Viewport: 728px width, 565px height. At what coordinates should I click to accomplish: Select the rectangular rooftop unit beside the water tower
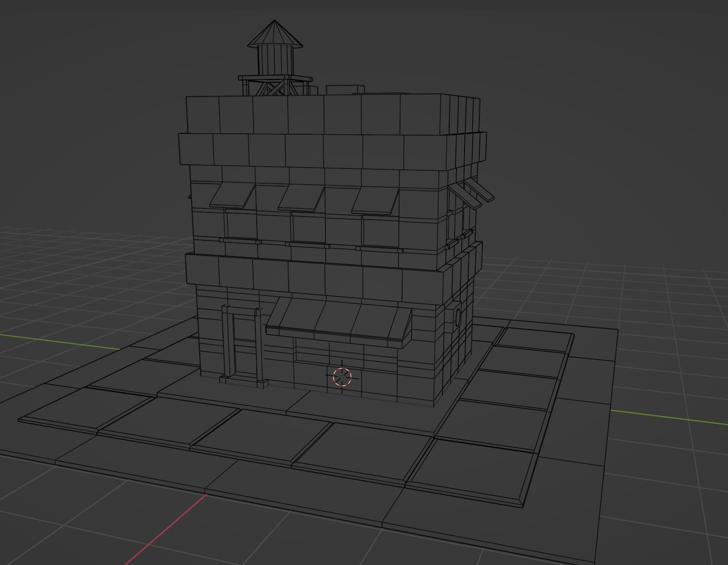coord(345,90)
